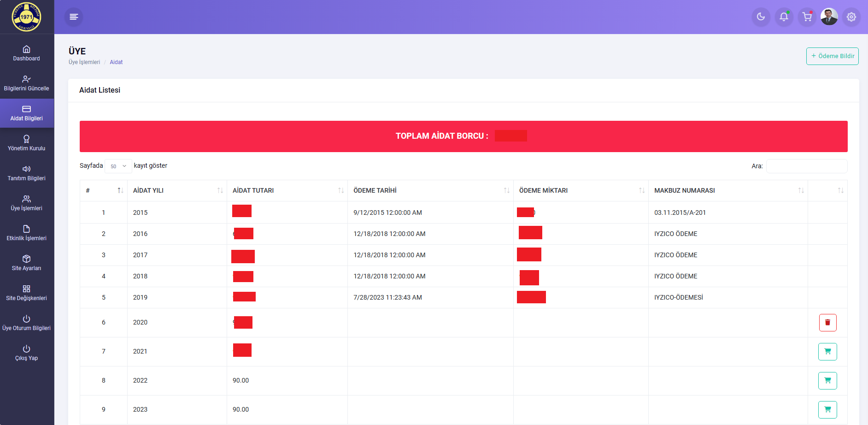This screenshot has width=868, height=425.
Task: Open notifications bell icon
Action: coord(784,17)
